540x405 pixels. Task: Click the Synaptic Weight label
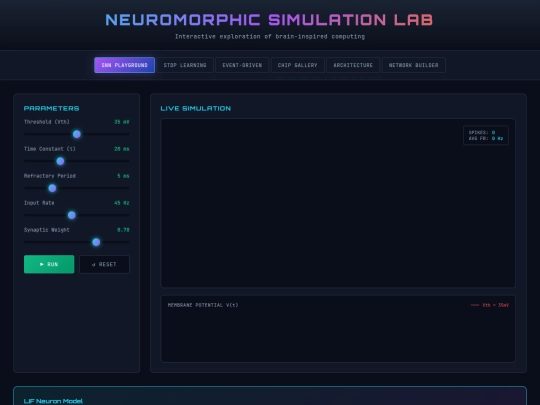coord(46,230)
